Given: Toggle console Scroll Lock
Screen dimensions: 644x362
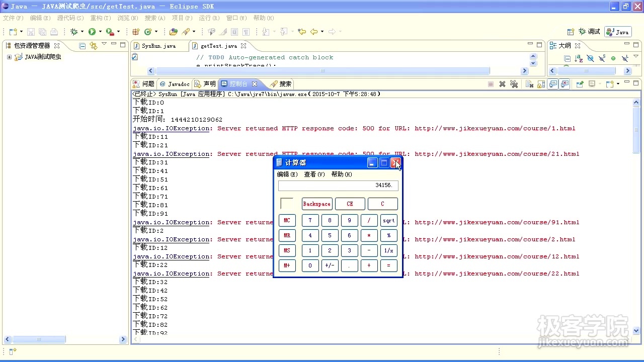Looking at the screenshot, I should click(x=541, y=84).
